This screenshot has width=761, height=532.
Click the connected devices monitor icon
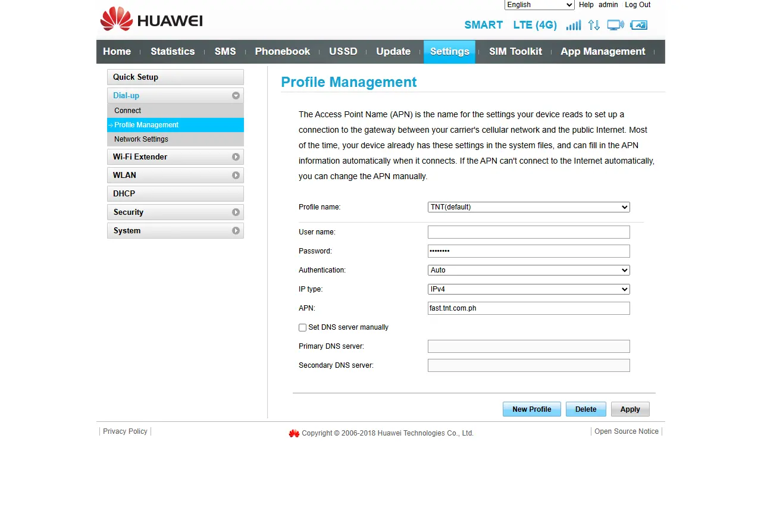point(615,25)
